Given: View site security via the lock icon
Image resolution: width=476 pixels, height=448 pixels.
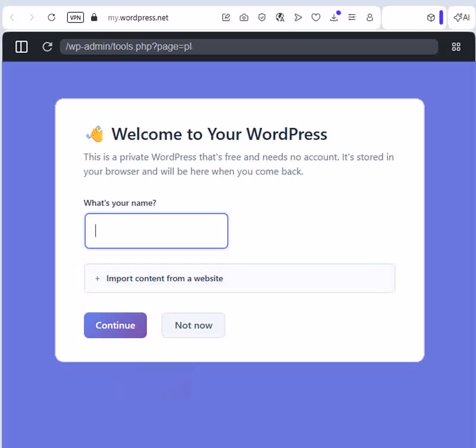Looking at the screenshot, I should (94, 17).
